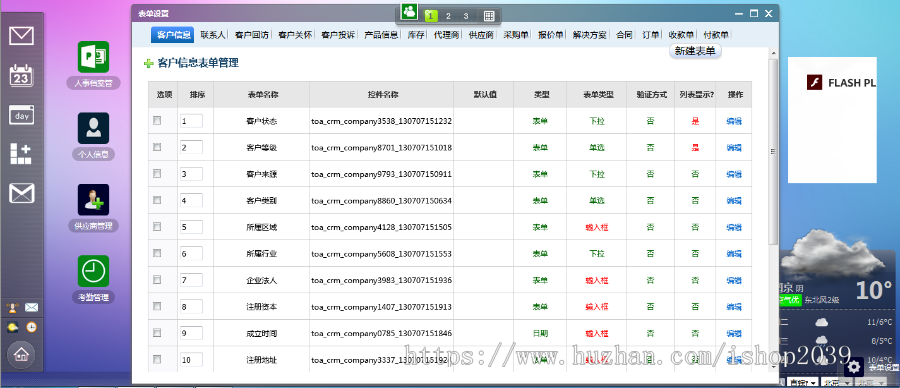Screen dimensions: 900x388
Task: Click the 表单名称 column header
Action: [263, 94]
